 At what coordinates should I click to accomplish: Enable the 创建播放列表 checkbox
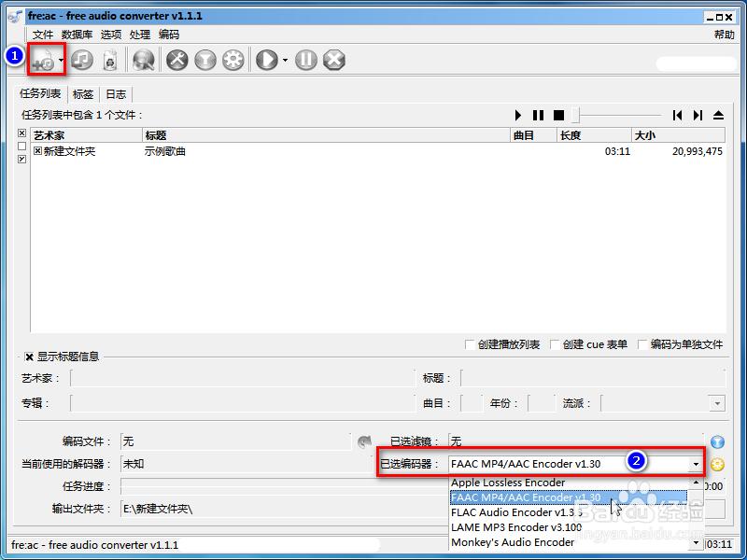point(470,344)
